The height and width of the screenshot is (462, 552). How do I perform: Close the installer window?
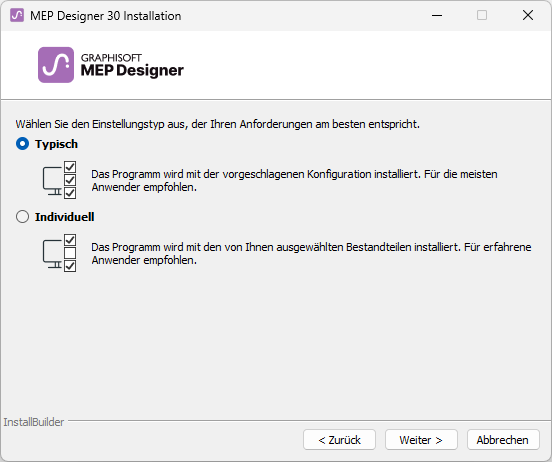click(528, 15)
